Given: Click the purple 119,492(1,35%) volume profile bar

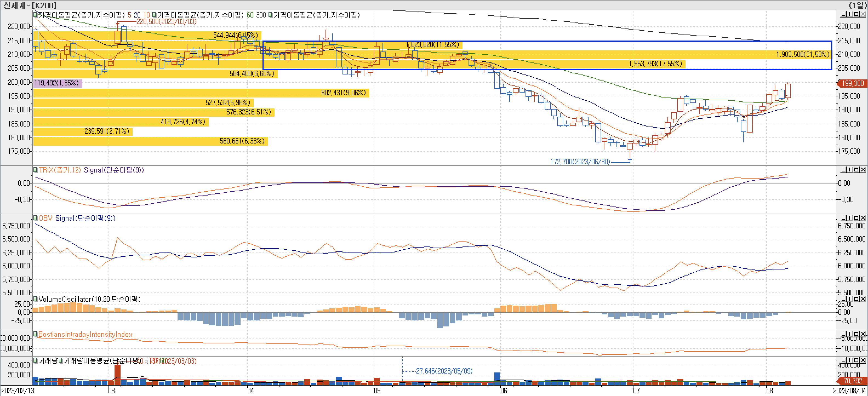Looking at the screenshot, I should [x=57, y=83].
